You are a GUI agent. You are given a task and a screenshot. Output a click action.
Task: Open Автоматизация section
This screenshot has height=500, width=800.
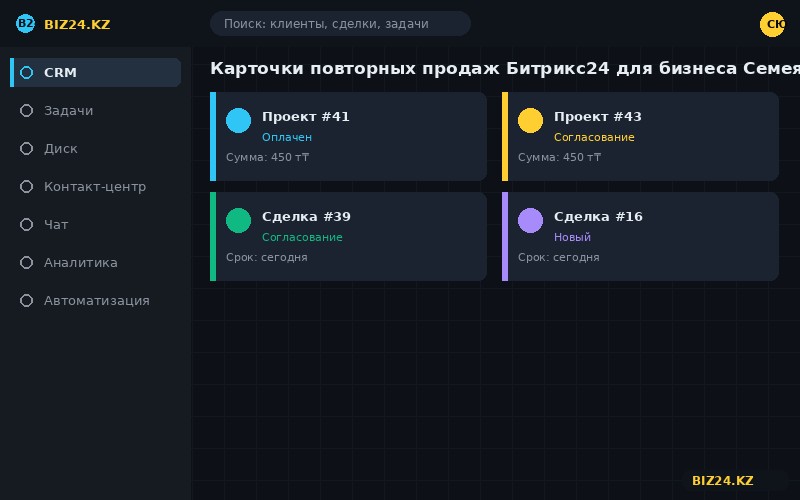[x=95, y=301]
